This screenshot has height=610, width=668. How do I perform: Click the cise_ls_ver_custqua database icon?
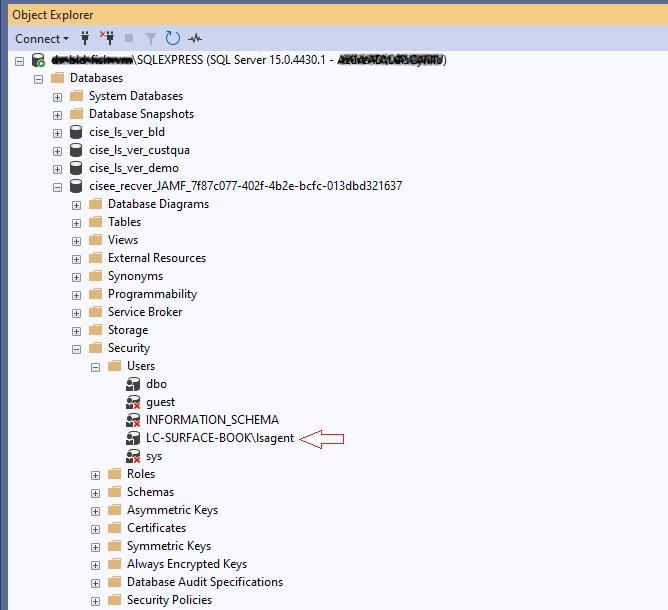[76, 150]
